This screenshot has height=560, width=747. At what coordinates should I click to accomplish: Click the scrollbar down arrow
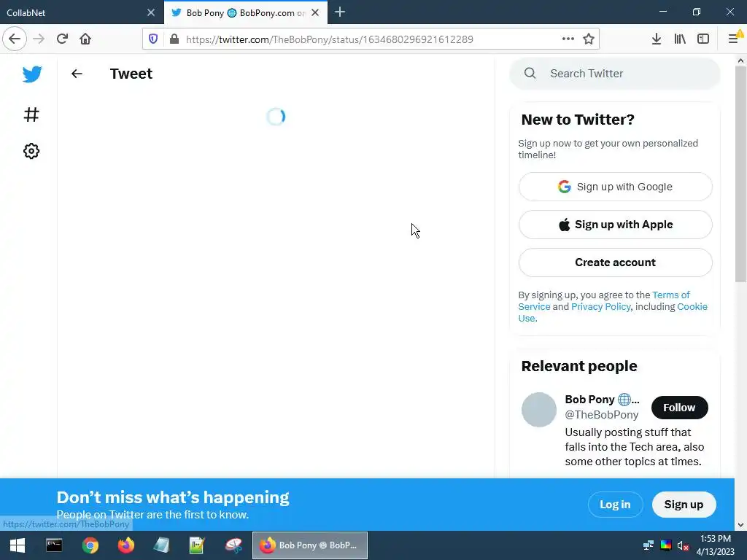pos(740,525)
